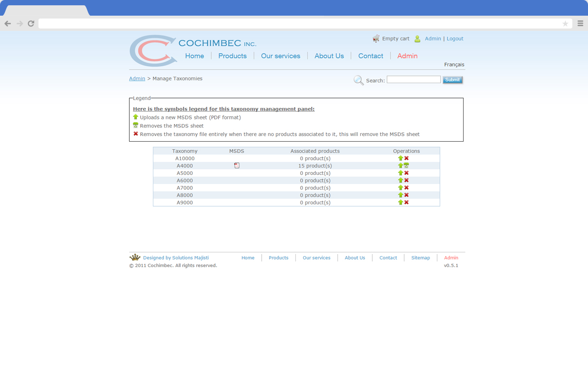Click the Empty cart icon
588x365 pixels.
click(x=376, y=38)
